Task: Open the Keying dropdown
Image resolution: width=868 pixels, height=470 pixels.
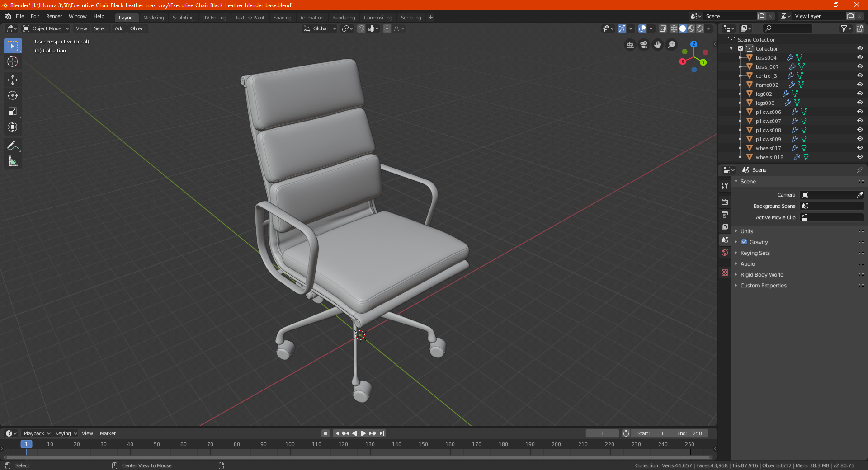Action: point(66,433)
